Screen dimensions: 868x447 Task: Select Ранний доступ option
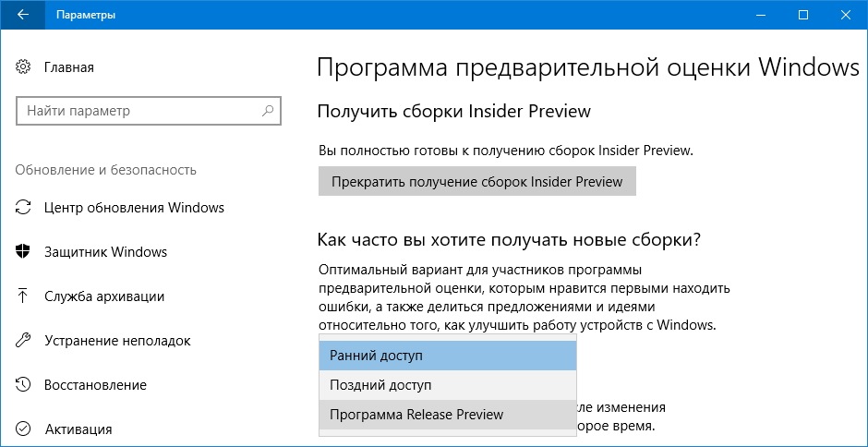click(x=447, y=355)
